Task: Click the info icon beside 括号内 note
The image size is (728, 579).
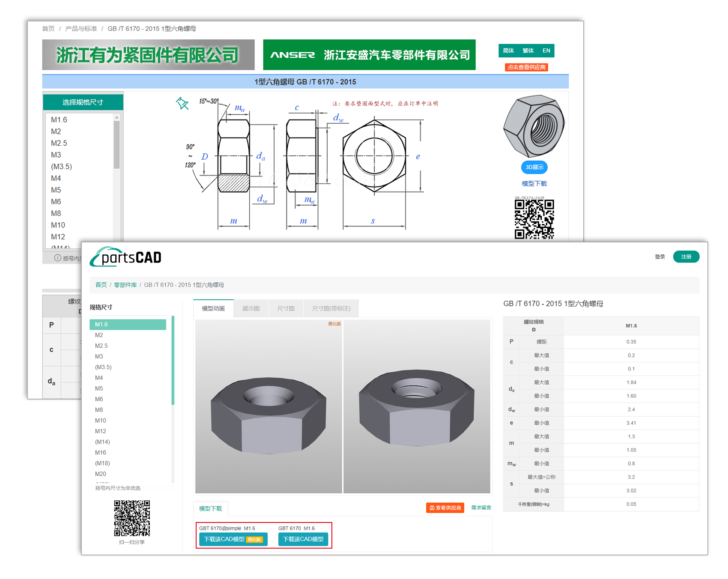Action: point(58,258)
